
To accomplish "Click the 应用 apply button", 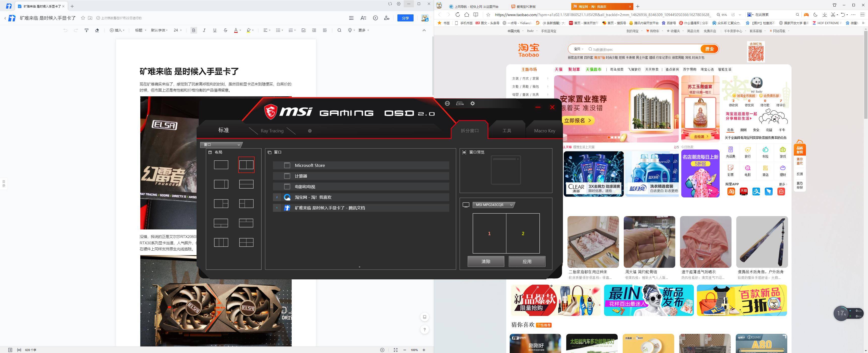I will [527, 261].
